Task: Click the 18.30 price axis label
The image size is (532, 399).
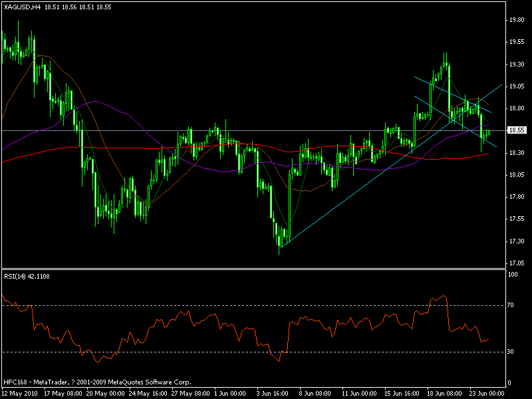Action: (517, 153)
